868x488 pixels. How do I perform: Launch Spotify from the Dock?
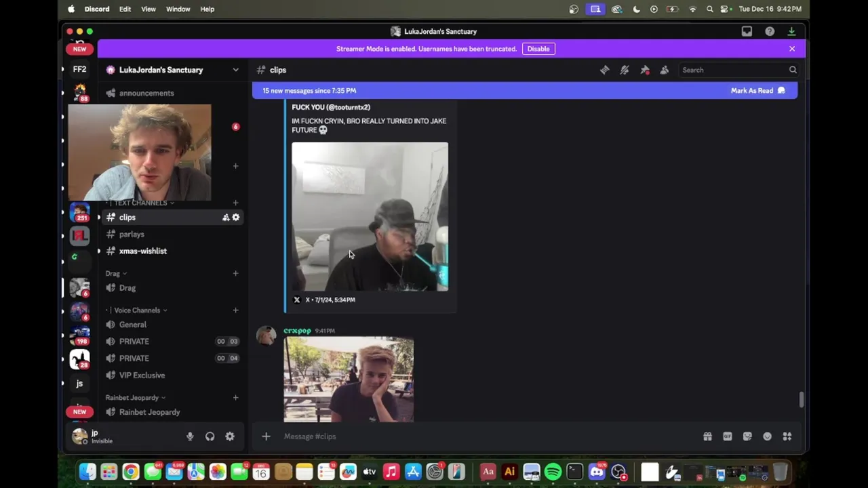click(553, 472)
